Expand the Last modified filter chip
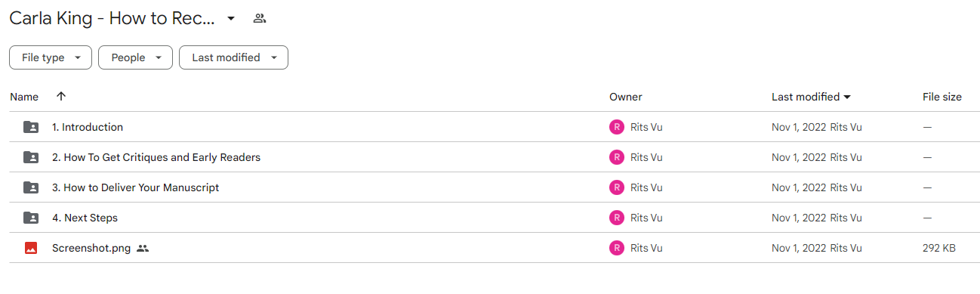This screenshot has width=980, height=294. [233, 57]
